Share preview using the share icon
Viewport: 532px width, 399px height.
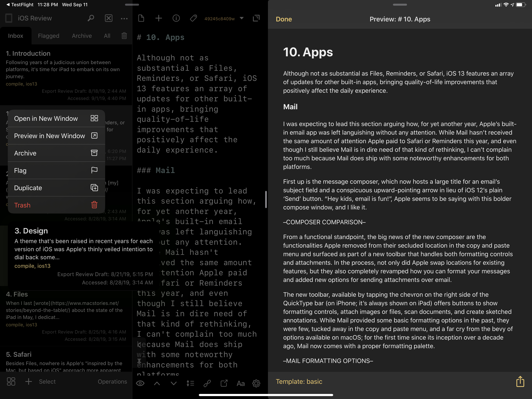520,381
